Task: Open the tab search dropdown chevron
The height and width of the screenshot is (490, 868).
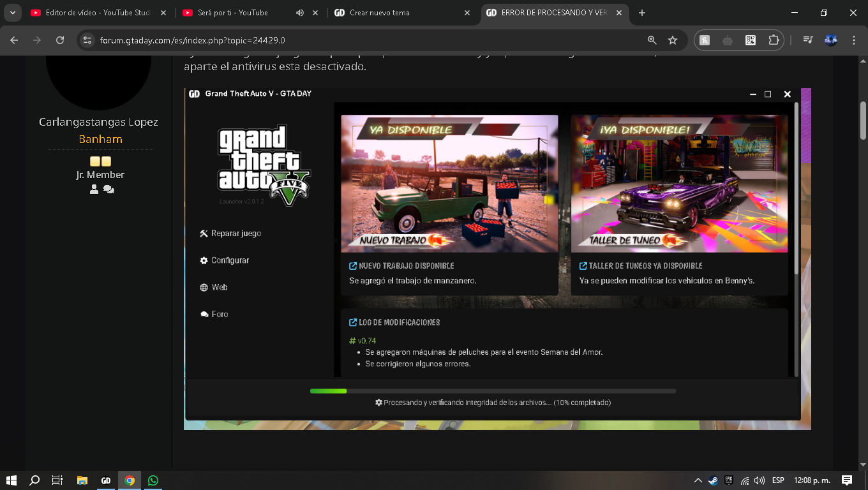Action: [x=12, y=13]
